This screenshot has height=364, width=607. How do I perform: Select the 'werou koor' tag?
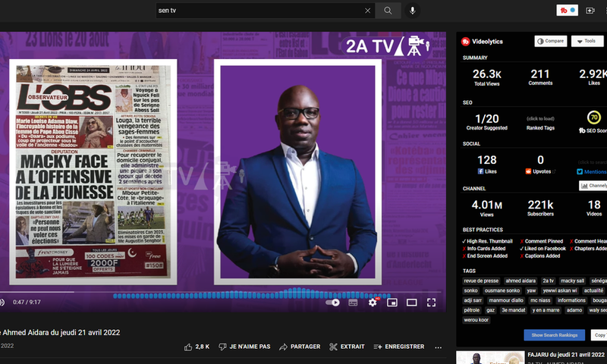[476, 320]
